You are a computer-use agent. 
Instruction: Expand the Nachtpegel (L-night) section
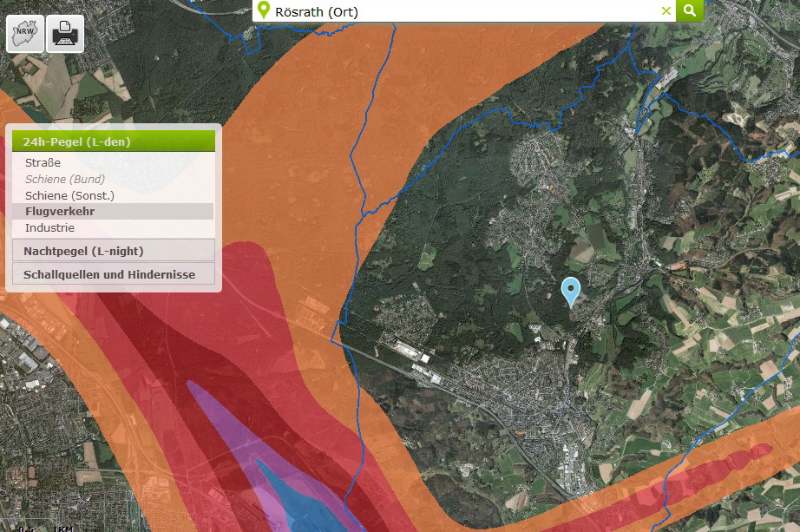[114, 251]
